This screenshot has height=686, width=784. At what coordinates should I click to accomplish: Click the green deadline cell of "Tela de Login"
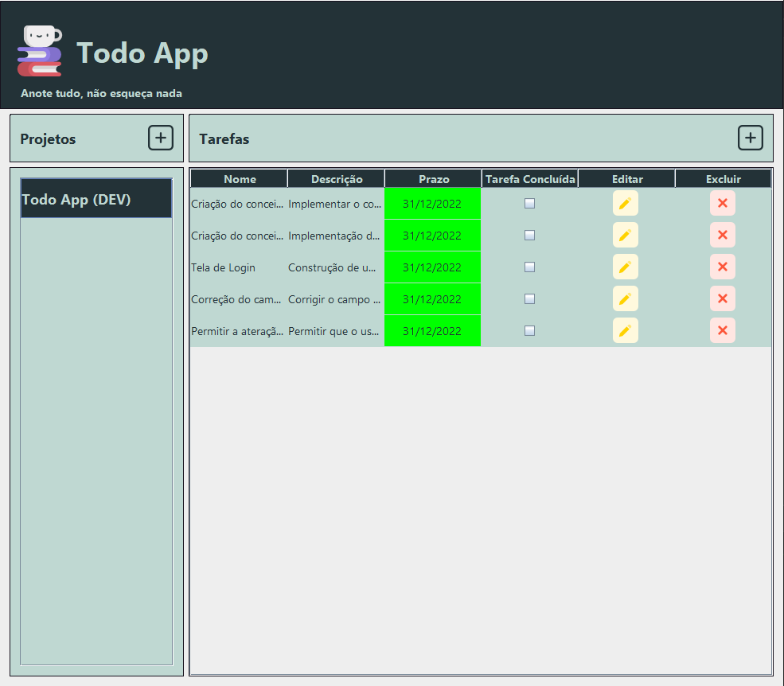[x=432, y=267]
